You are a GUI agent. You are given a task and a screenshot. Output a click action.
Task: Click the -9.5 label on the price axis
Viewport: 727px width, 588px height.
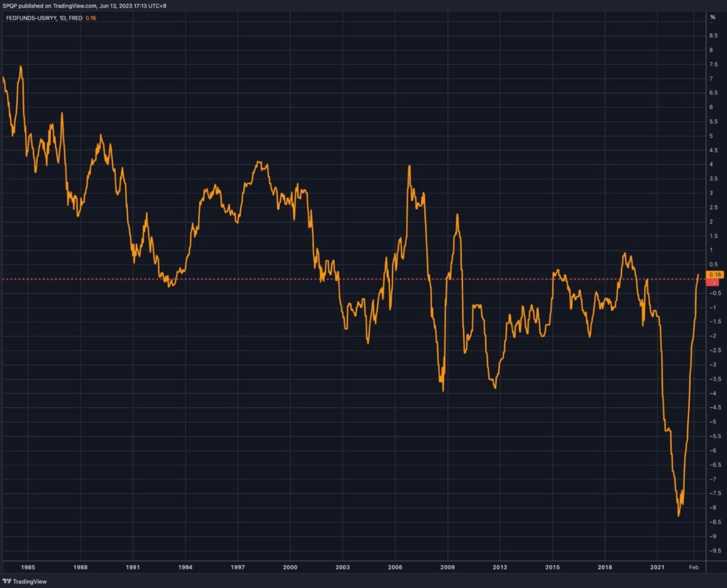[714, 551]
